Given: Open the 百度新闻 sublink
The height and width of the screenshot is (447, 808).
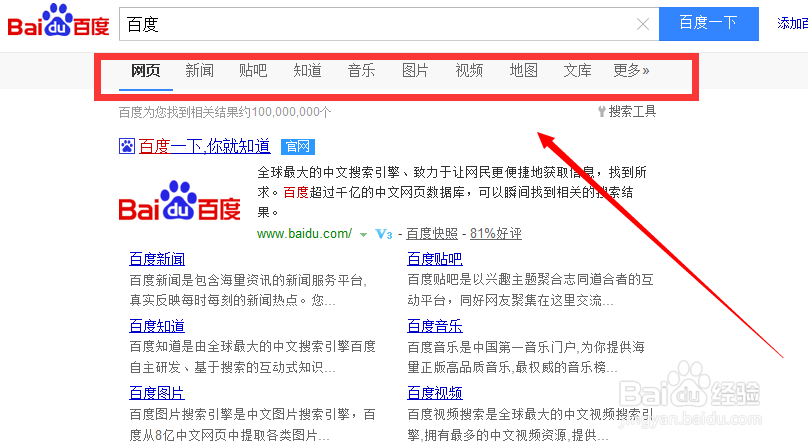Looking at the screenshot, I should coord(157,259).
